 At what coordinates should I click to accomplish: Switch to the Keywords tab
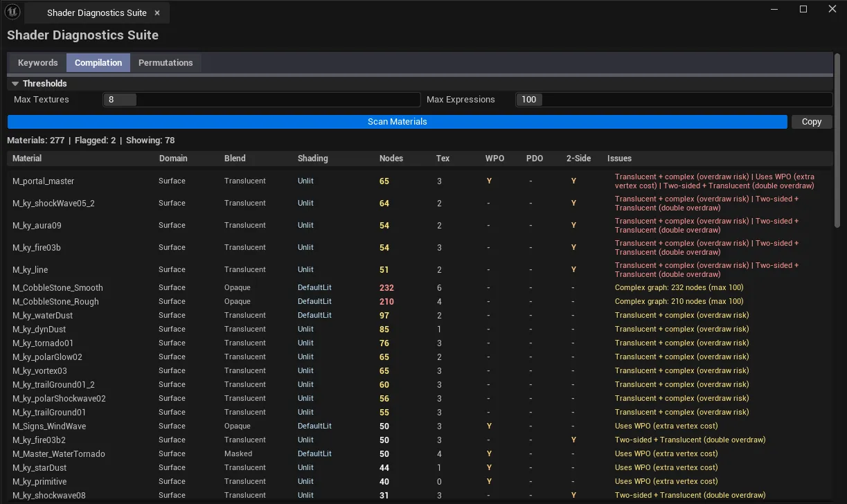coord(37,62)
